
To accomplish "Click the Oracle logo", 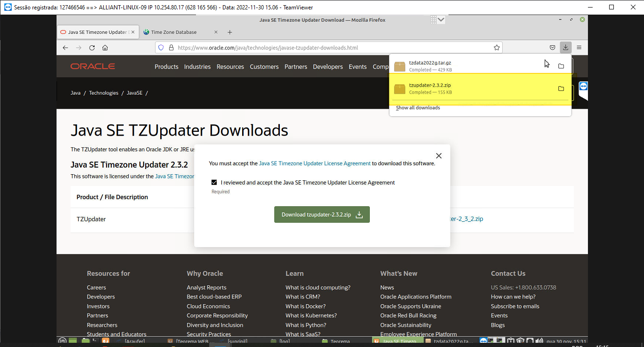I will (x=93, y=66).
